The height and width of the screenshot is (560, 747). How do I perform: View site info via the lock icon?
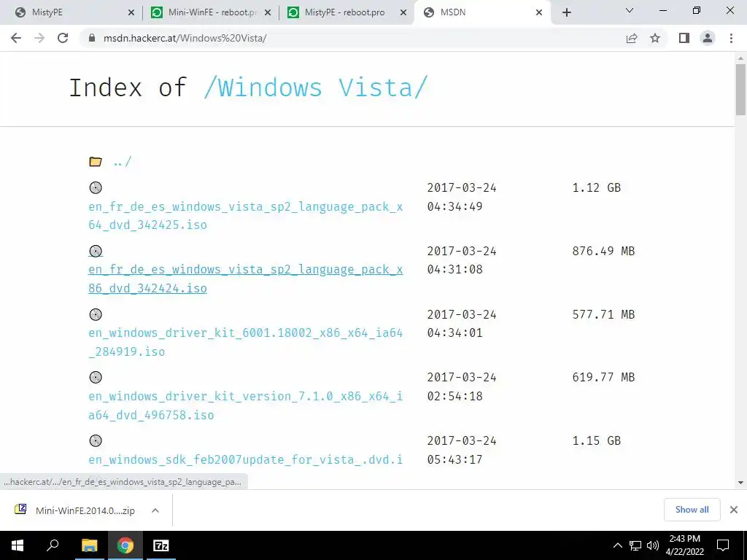pos(92,38)
